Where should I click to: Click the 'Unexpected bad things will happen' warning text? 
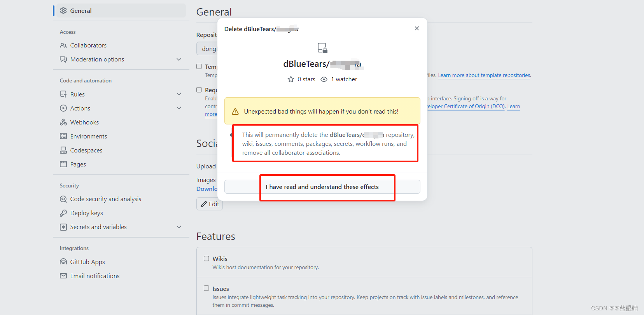coord(321,111)
